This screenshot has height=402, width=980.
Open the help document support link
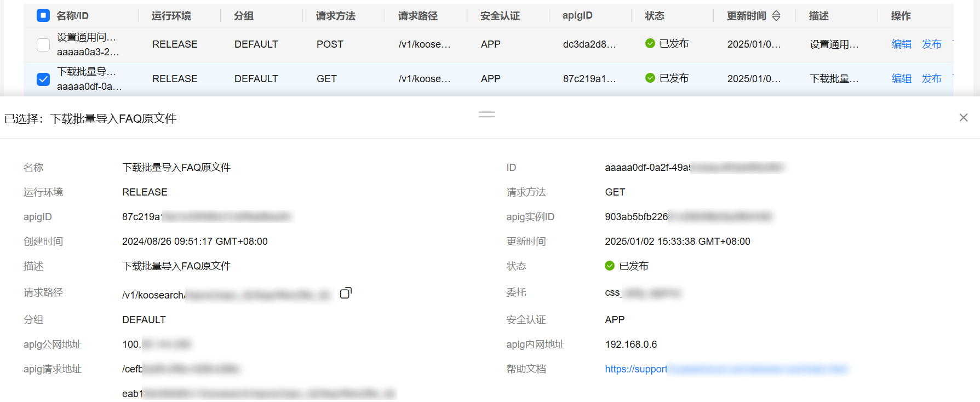pyautogui.click(x=635, y=369)
